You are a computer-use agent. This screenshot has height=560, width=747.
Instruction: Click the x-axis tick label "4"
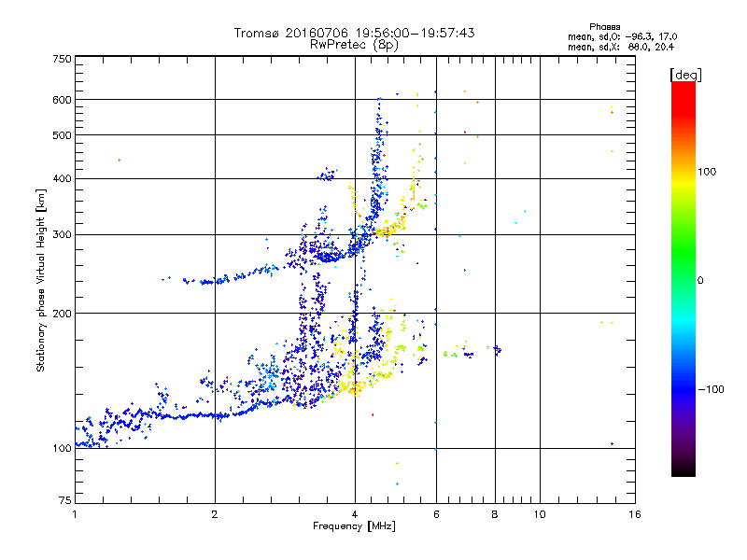tap(355, 514)
